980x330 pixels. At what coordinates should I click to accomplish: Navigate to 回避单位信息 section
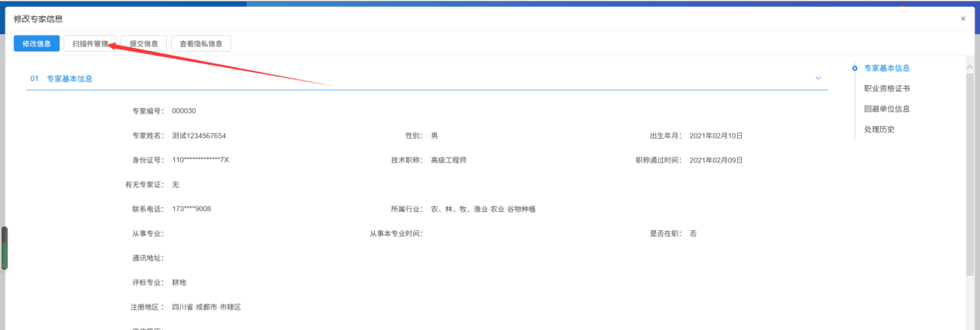[x=886, y=109]
